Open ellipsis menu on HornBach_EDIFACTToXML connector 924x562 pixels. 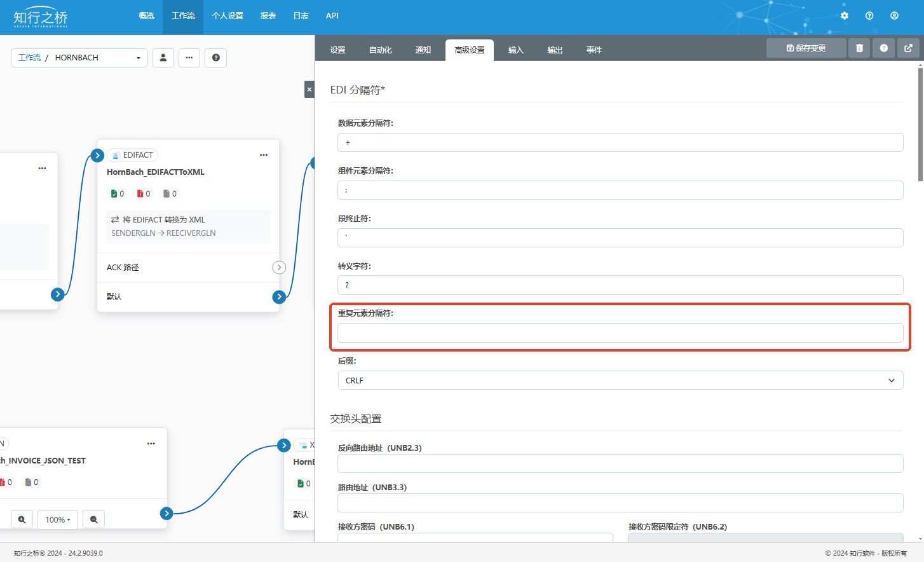tap(264, 155)
